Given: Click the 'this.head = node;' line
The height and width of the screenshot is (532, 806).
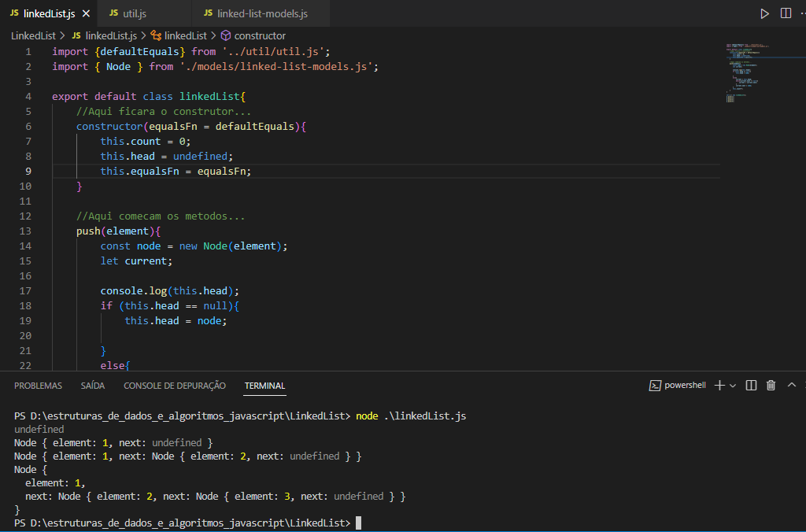Looking at the screenshot, I should [176, 321].
